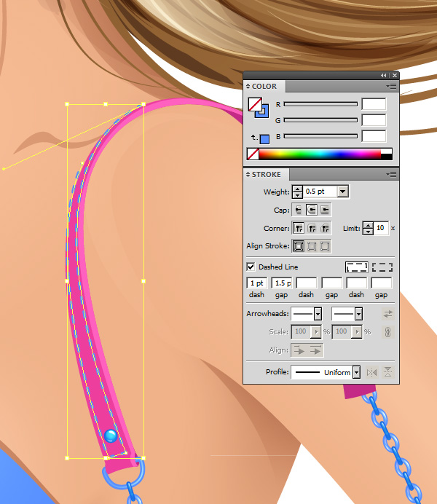
Task: Uncheck the Dashed Line checkbox
Action: tap(251, 267)
